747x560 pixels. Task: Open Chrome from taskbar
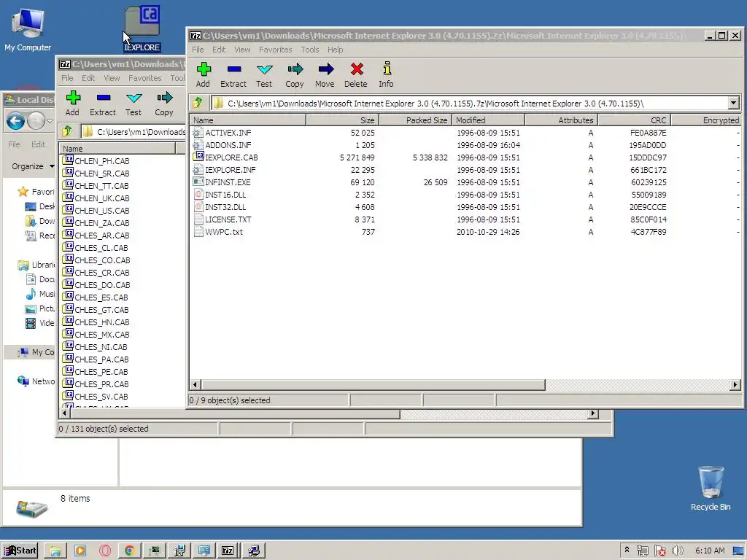pos(129,551)
